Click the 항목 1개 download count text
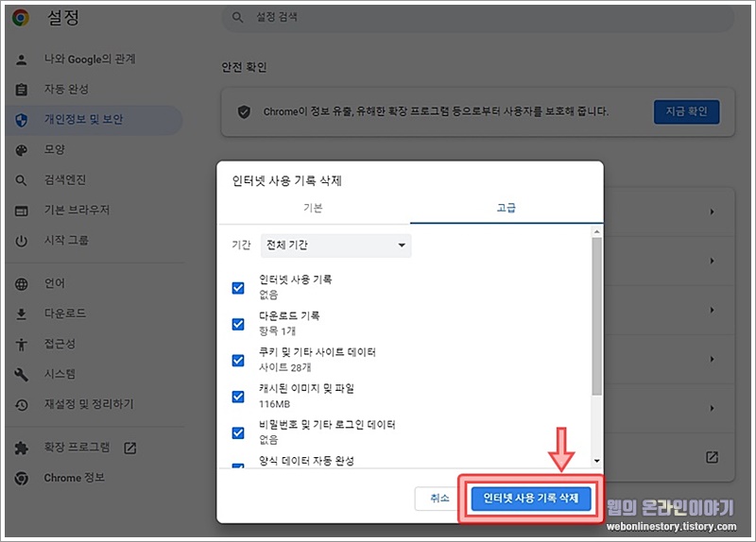Viewport: 756px width, 542px height. pos(277,331)
